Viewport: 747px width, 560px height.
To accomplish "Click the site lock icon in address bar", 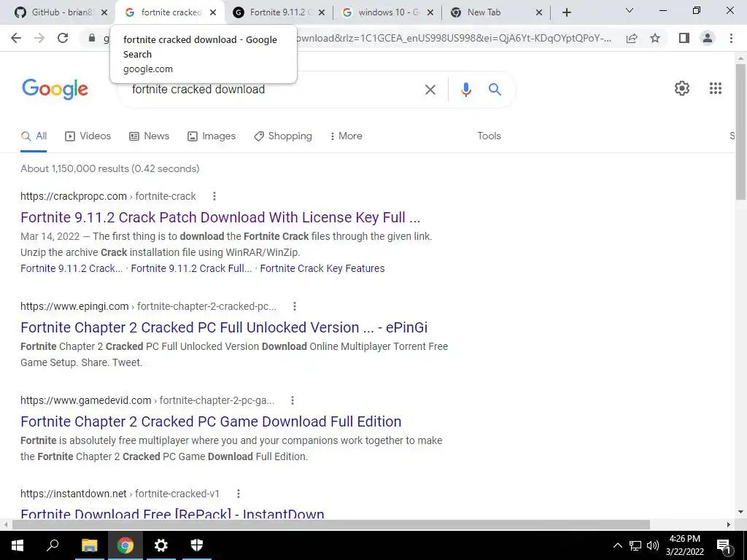I will click(x=91, y=38).
